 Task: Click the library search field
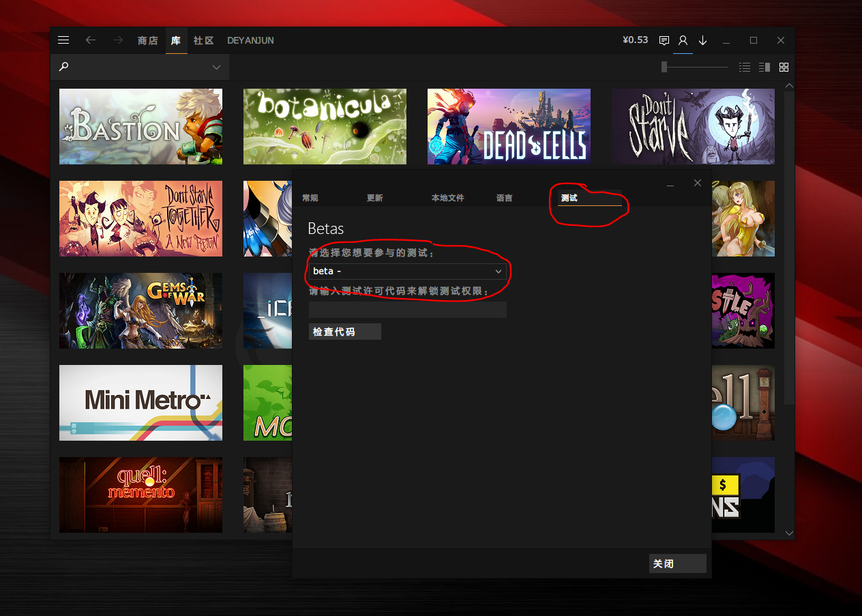coord(140,67)
